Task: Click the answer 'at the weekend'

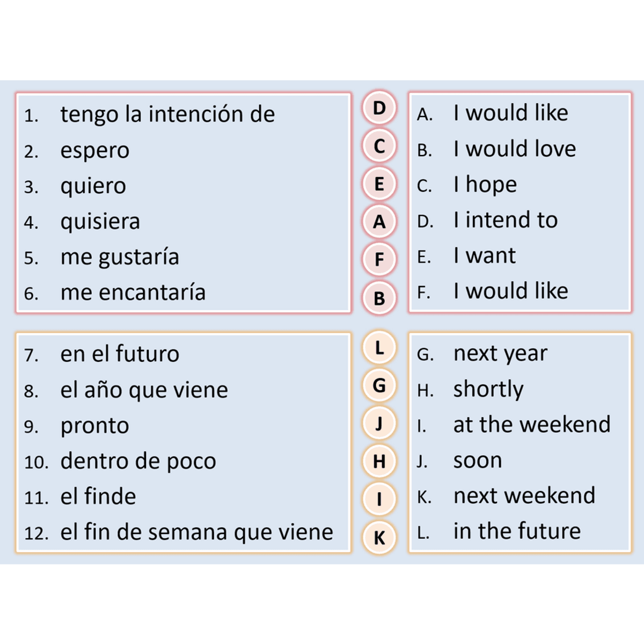Action: (532, 425)
